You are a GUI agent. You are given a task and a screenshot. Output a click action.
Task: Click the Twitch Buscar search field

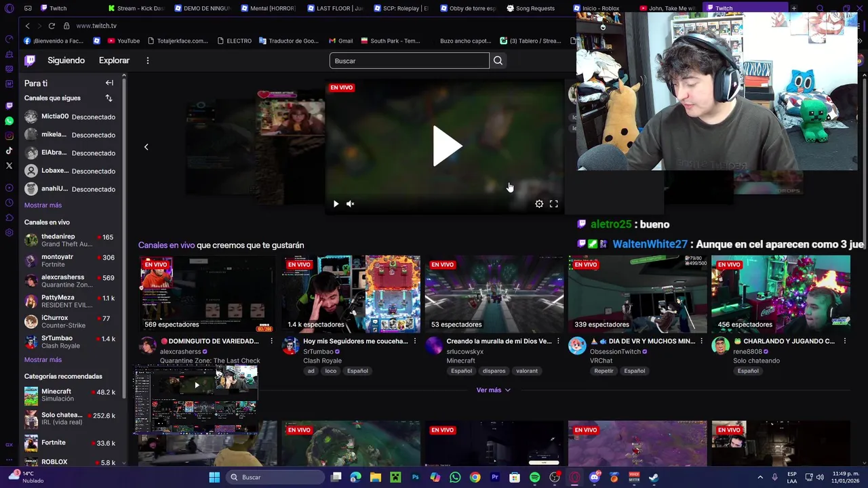tap(409, 61)
